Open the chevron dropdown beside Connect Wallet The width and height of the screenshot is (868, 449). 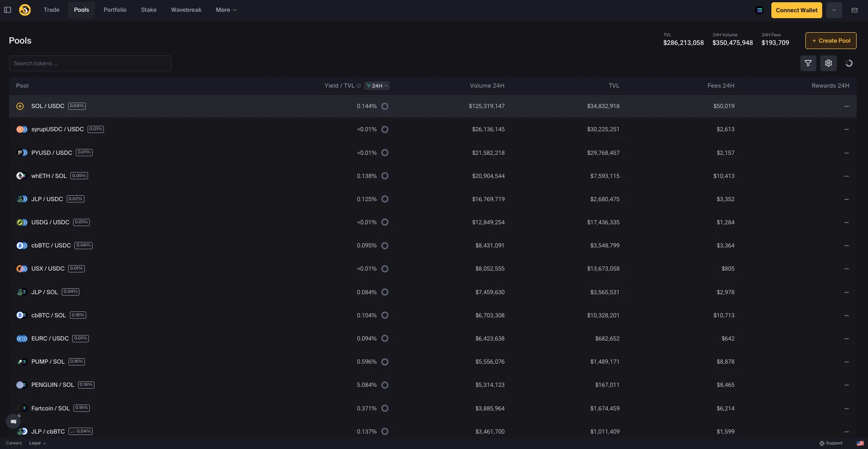(x=834, y=10)
